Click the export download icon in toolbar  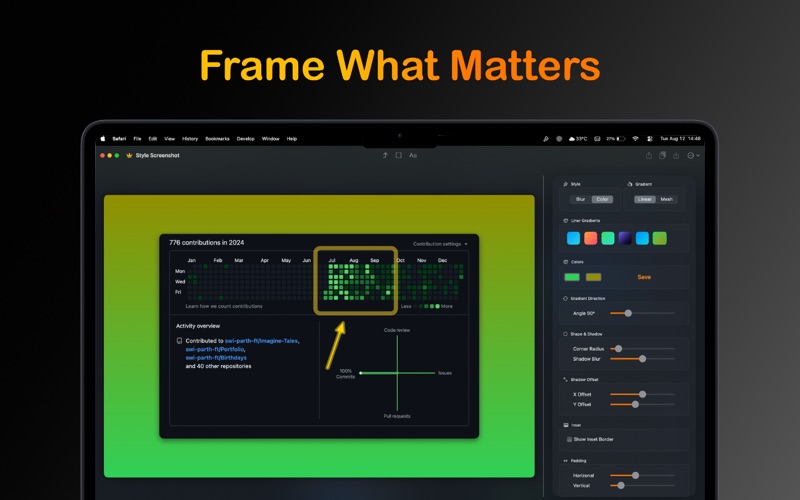(676, 156)
